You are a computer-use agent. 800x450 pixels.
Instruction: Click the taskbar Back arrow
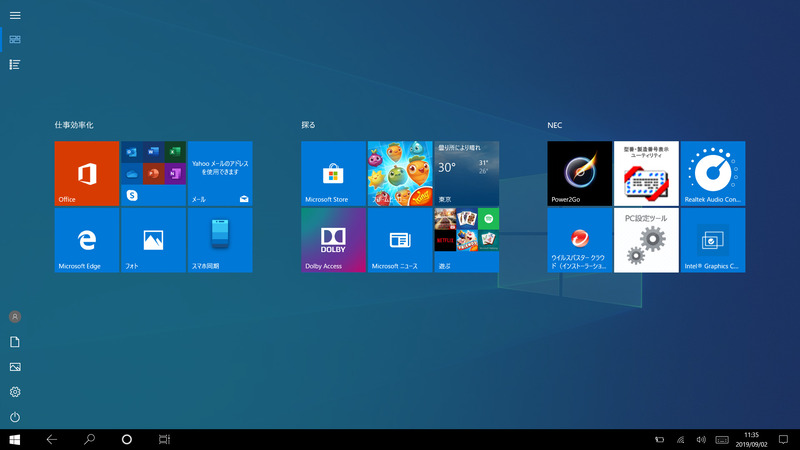(52, 440)
